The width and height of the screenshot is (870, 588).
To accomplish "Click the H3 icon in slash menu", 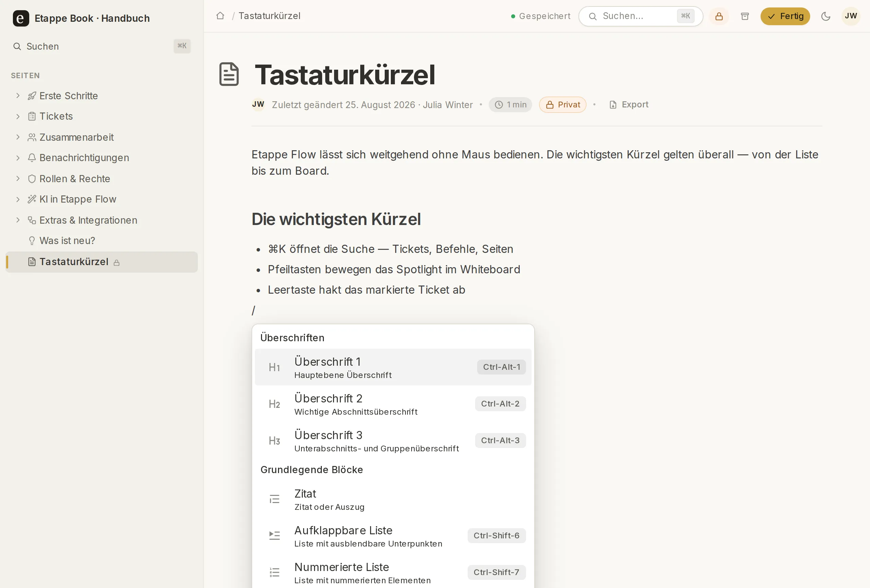I will (x=274, y=440).
